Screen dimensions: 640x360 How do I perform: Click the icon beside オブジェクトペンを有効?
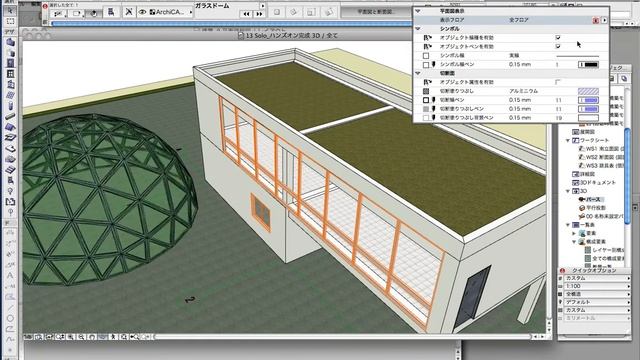427,47
